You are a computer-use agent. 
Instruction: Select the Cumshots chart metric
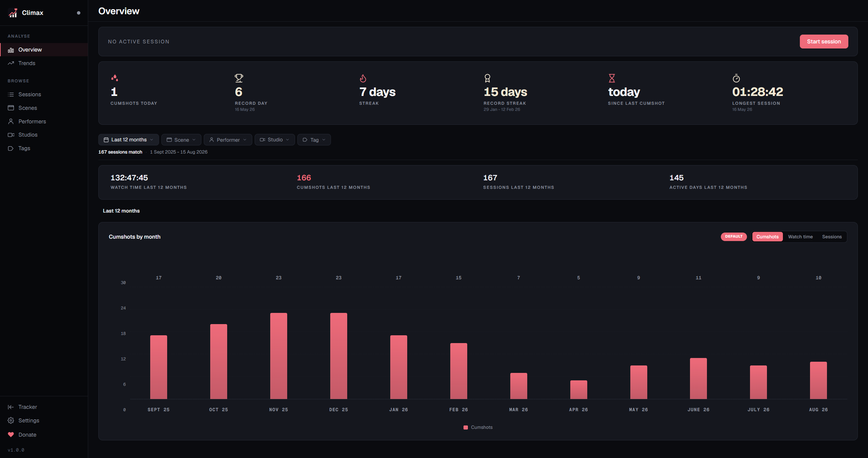(767, 237)
